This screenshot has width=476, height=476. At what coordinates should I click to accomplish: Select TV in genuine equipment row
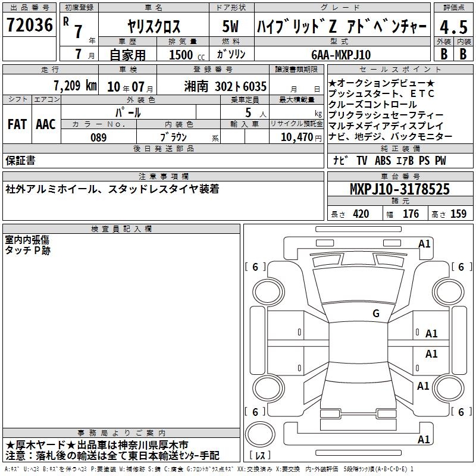click(362, 161)
